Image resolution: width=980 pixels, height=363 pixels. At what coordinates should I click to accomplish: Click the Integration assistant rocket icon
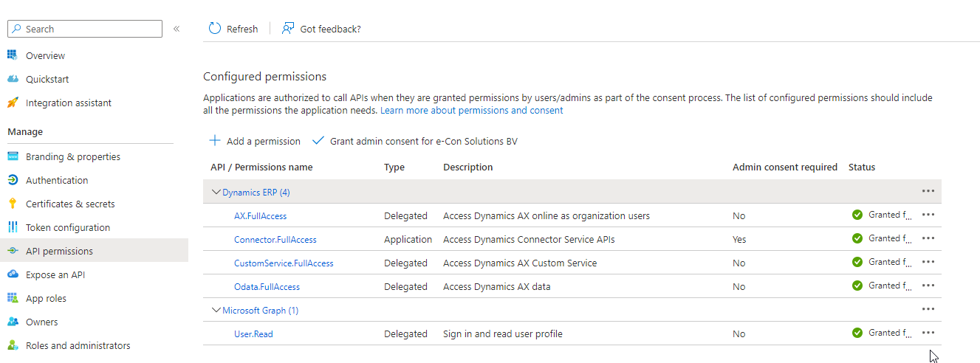[12, 103]
